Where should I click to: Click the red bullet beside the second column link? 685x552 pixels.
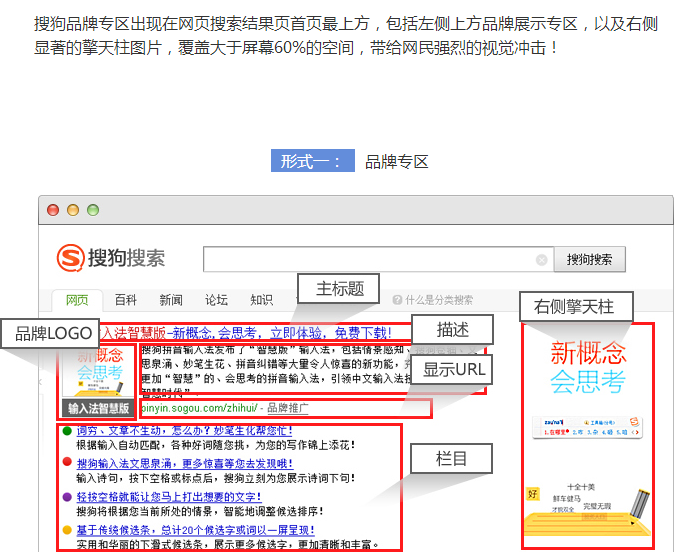tap(67, 464)
